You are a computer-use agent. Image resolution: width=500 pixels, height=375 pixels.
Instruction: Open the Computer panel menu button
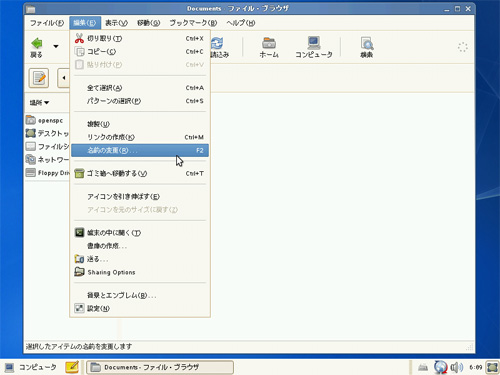point(30,367)
